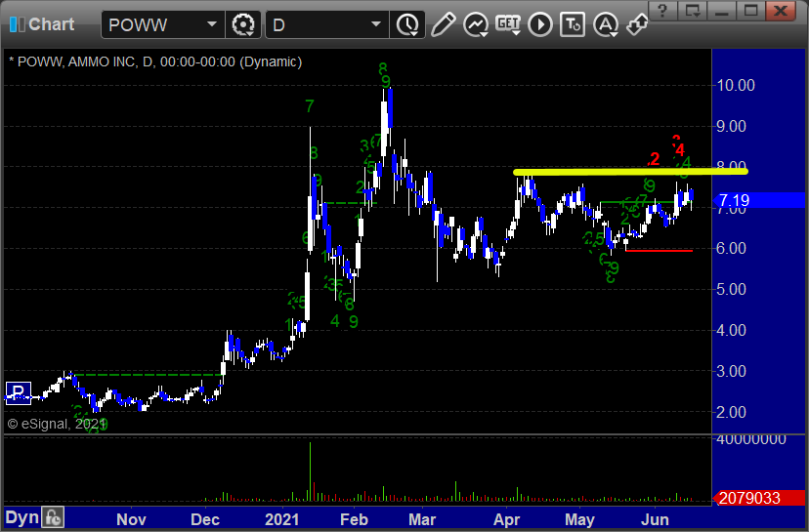Click the help question mark button
Screen dimensions: 809x532
click(663, 11)
